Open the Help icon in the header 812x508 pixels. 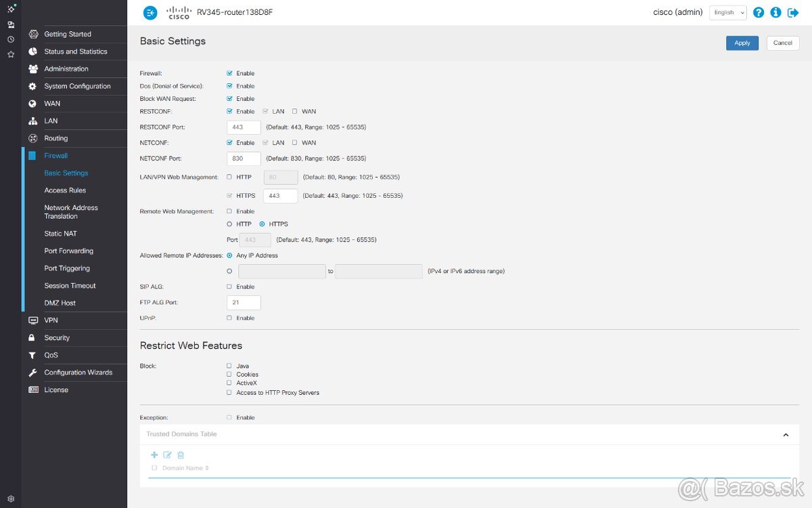759,12
